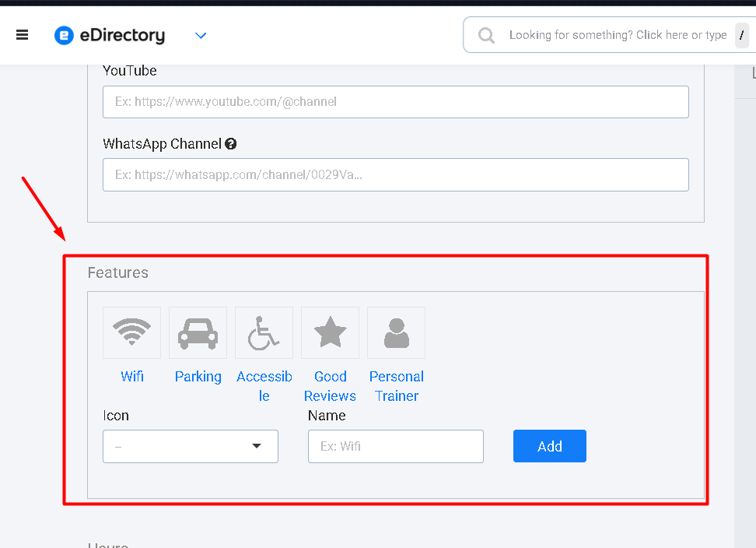This screenshot has height=548, width=756.
Task: Select the Good Reviews star icon
Action: tap(330, 332)
